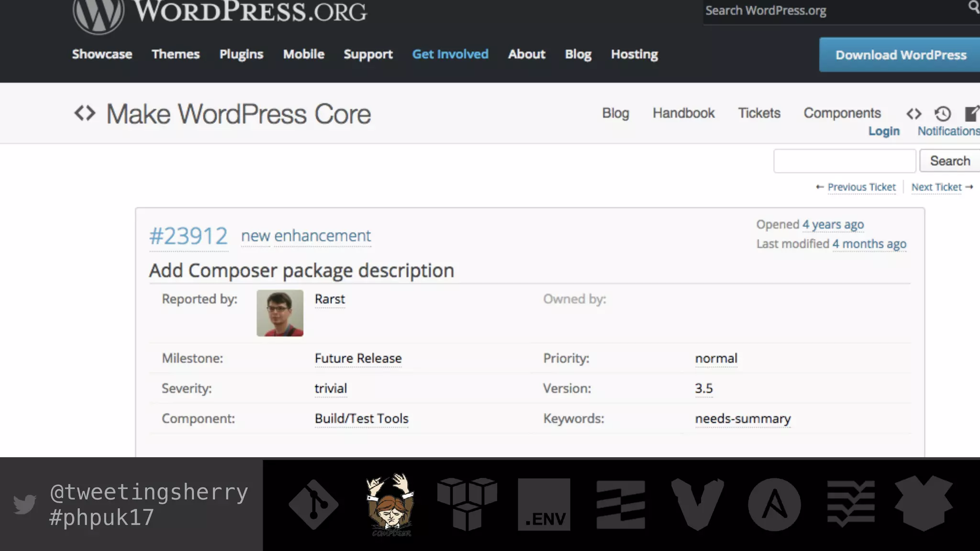Open the Handbook page
The image size is (980, 551).
click(x=683, y=113)
